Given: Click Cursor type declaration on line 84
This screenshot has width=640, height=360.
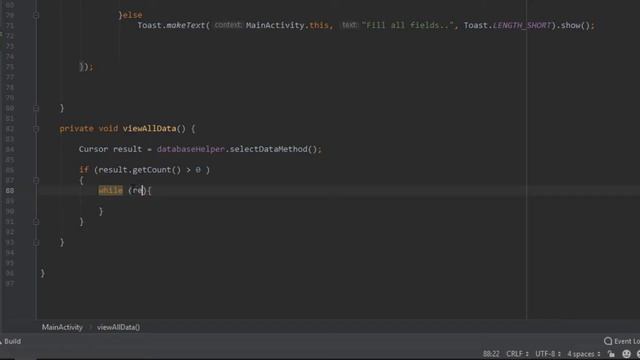Looking at the screenshot, I should point(93,149).
